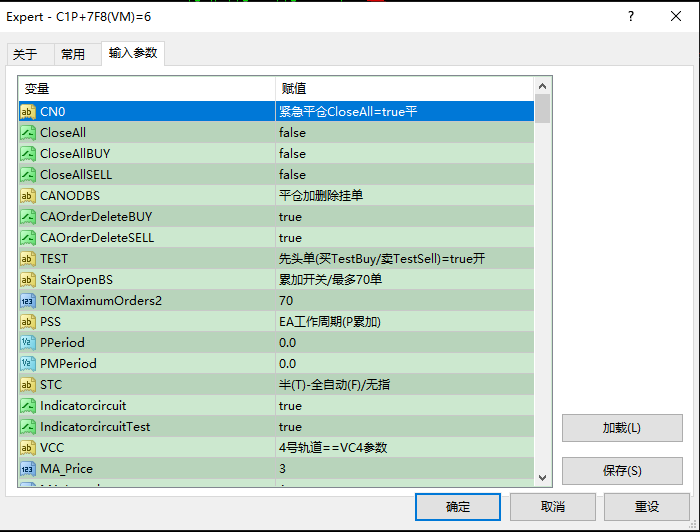Click the string icon beside StairOpenBS
This screenshot has width=700, height=532.
[28, 279]
